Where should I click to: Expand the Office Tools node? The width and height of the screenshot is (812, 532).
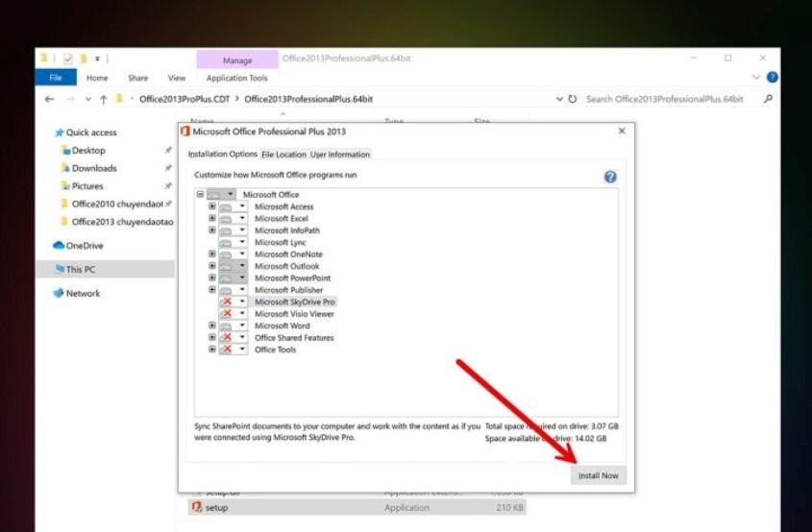click(211, 349)
